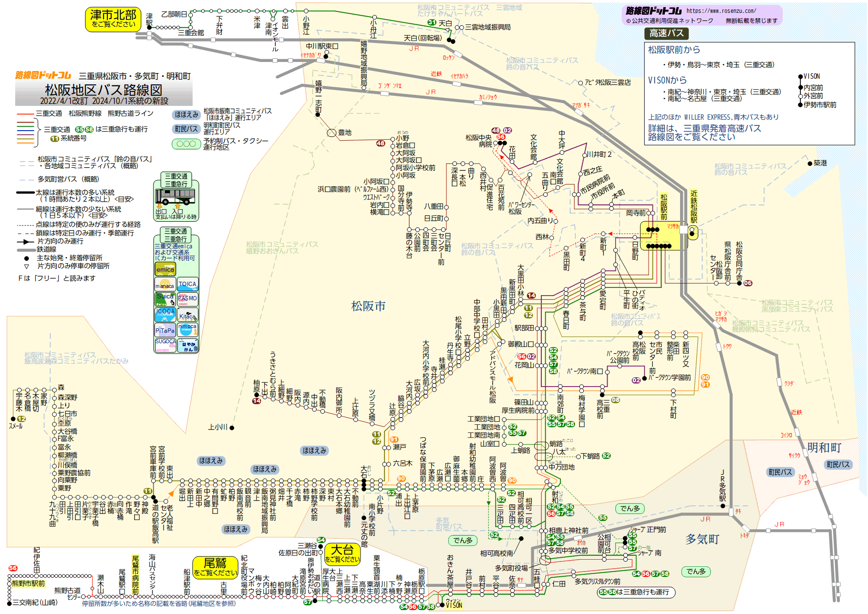The height and width of the screenshot is (614, 868).
Task: Click the 路線図ドットコム logo beside the URL
Action: pos(654,11)
